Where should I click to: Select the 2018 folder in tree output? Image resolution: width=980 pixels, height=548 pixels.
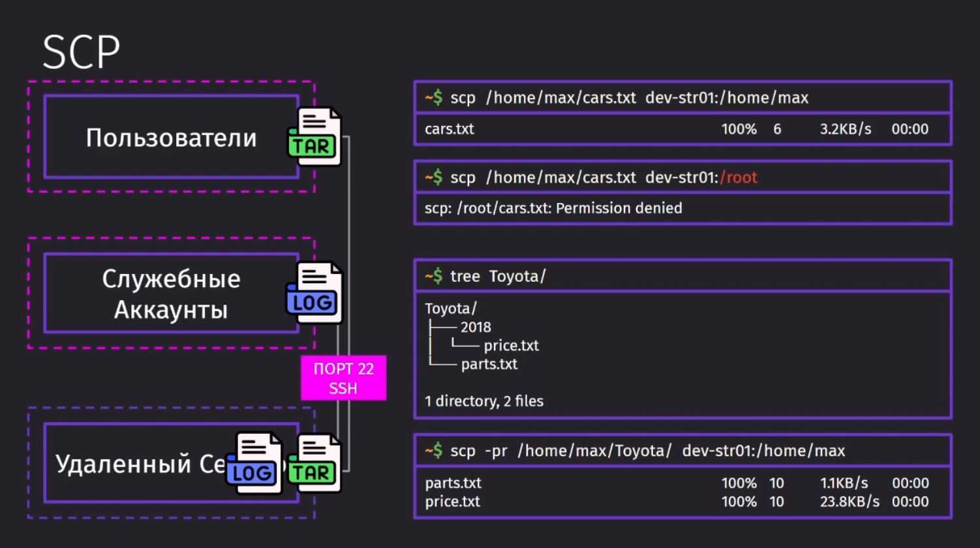tap(476, 327)
